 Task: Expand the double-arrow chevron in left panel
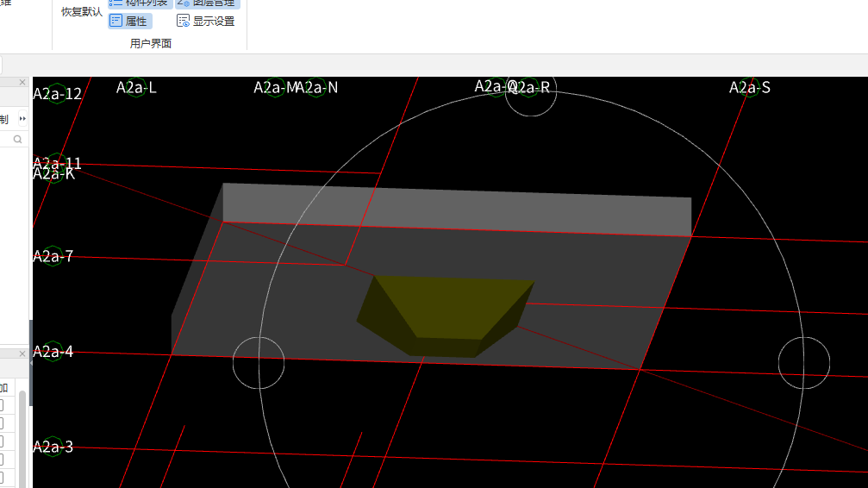[22, 118]
